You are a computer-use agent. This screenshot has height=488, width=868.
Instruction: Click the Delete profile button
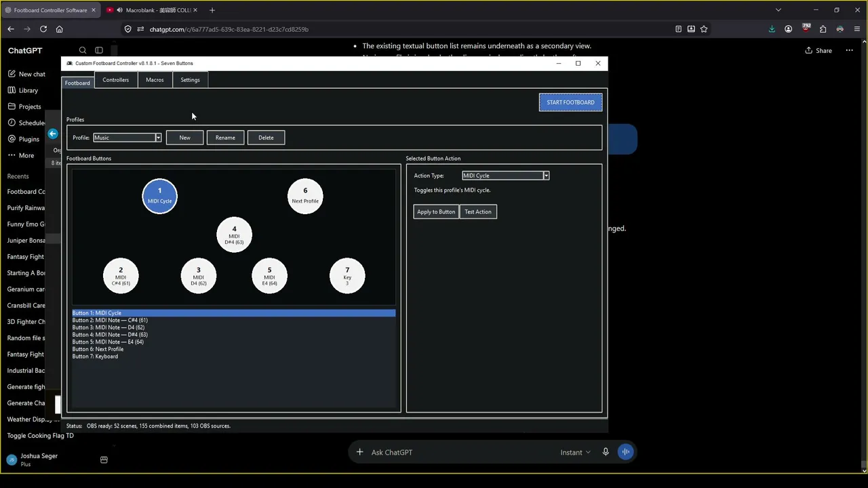tap(266, 138)
